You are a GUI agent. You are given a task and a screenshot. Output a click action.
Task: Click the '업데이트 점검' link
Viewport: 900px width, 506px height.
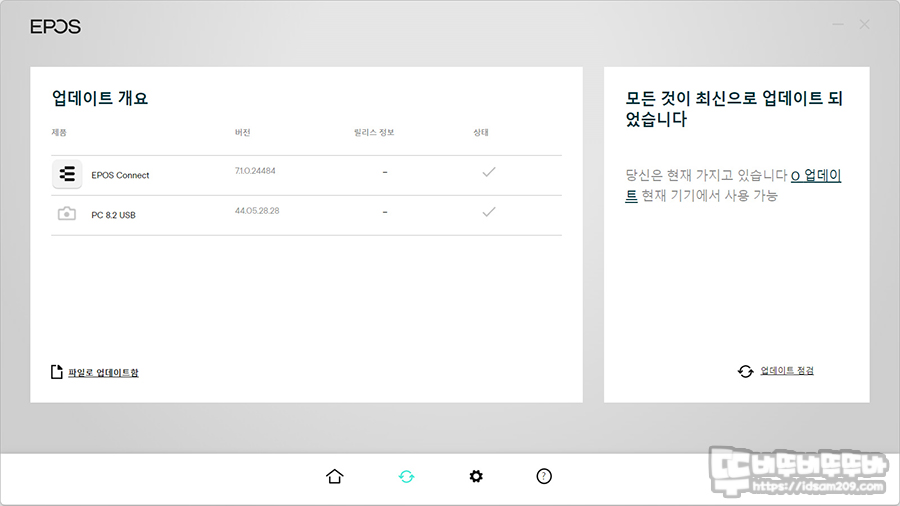[787, 371]
